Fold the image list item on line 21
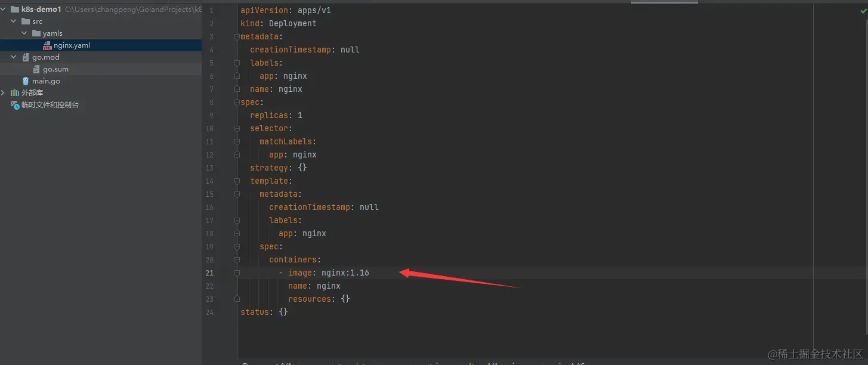868x365 pixels. click(x=237, y=273)
